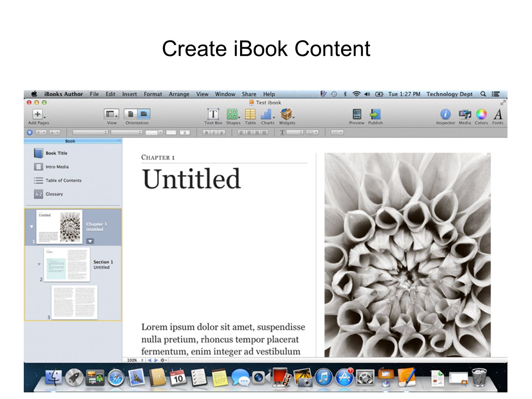Open the Edit menu
The width and height of the screenshot is (532, 399).
tap(110, 94)
